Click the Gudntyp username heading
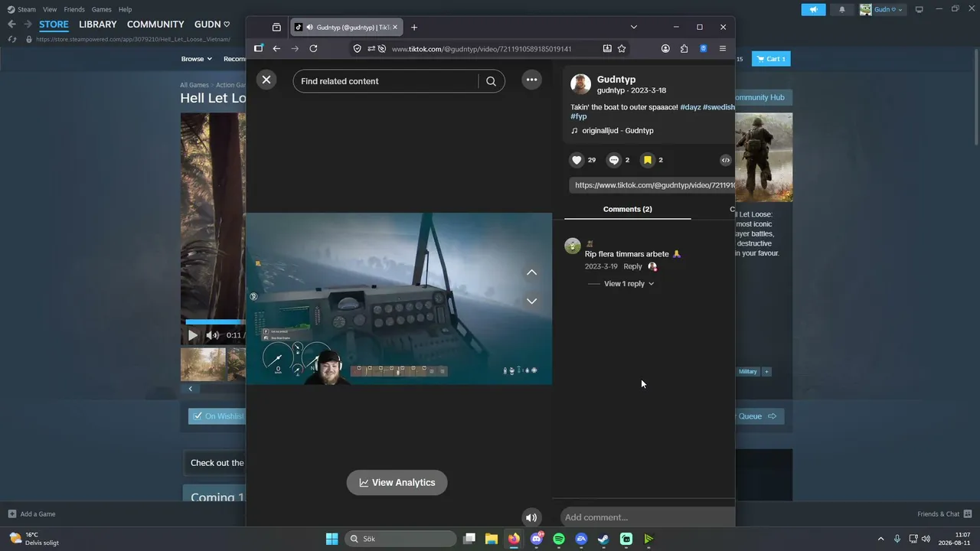Image resolution: width=980 pixels, height=551 pixels. pos(616,80)
